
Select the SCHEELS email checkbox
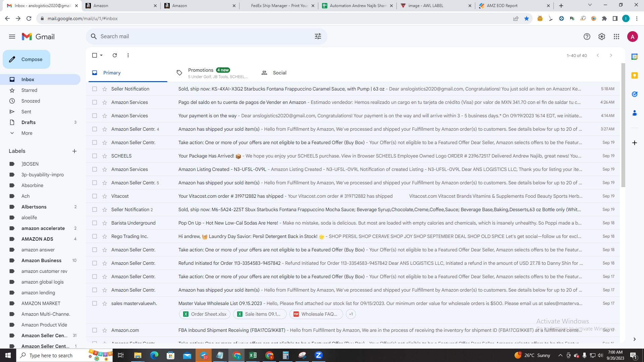(x=95, y=156)
